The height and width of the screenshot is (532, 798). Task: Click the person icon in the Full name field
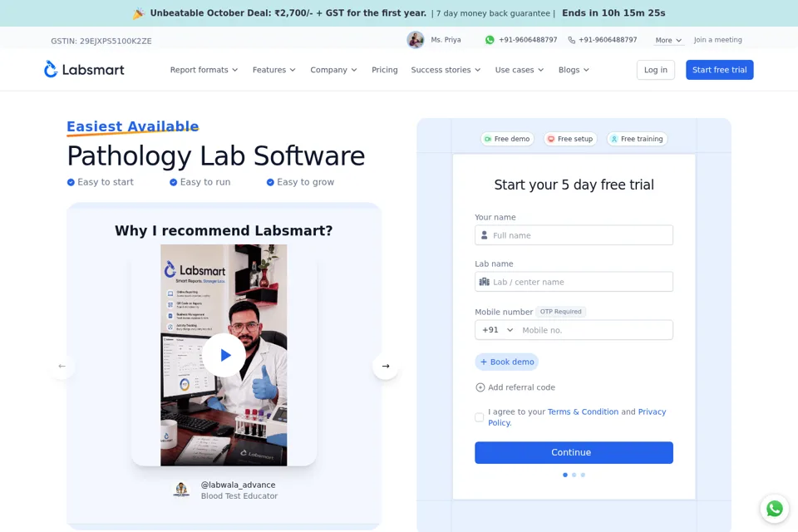484,235
